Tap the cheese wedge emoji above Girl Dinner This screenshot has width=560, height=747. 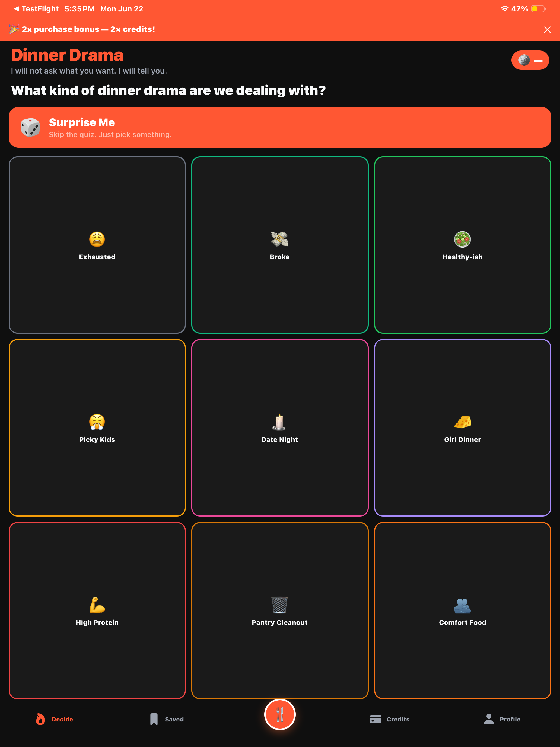click(x=462, y=422)
